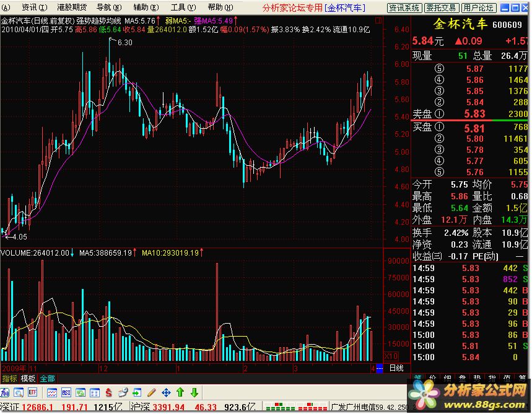Select the RSI indicator toolbar icon
The image size is (532, 414).
(66, 393)
